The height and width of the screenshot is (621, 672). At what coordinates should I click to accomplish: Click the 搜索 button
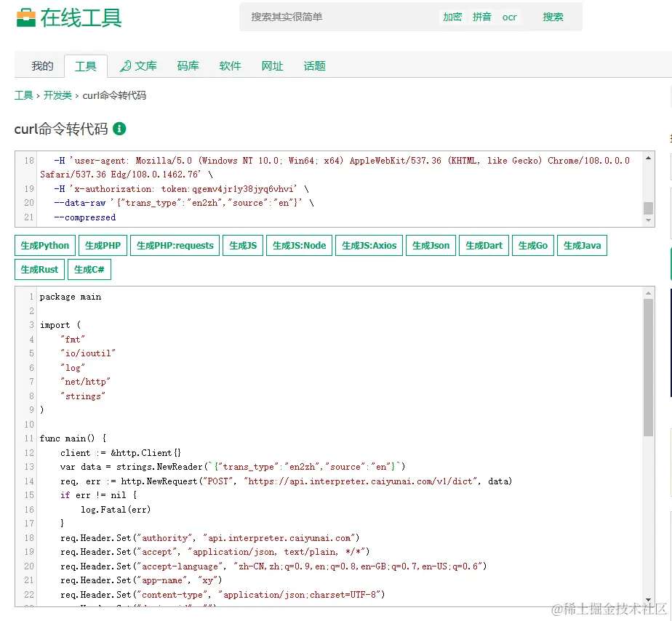point(553,17)
